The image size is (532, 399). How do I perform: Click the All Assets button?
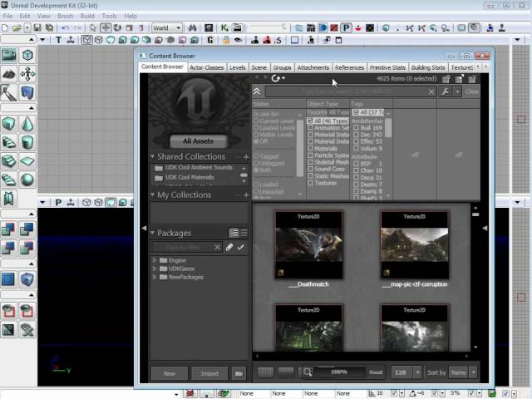click(198, 141)
